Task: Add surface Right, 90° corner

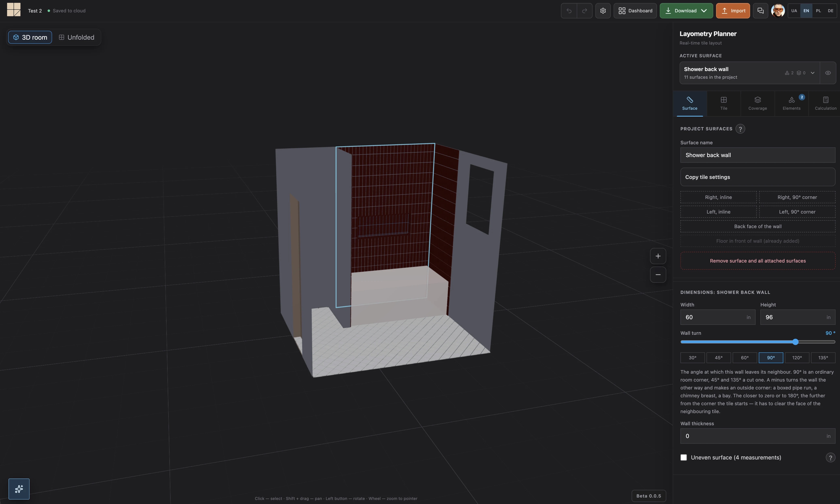Action: [x=797, y=197]
